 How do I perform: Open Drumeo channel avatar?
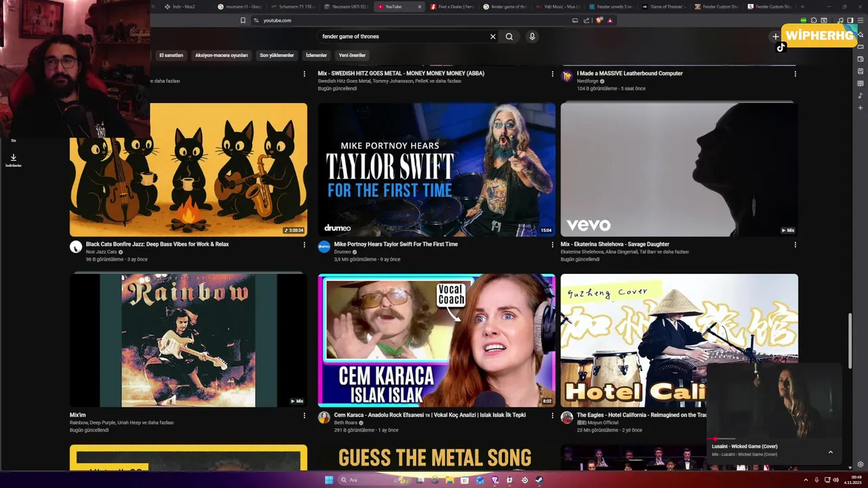coord(324,247)
